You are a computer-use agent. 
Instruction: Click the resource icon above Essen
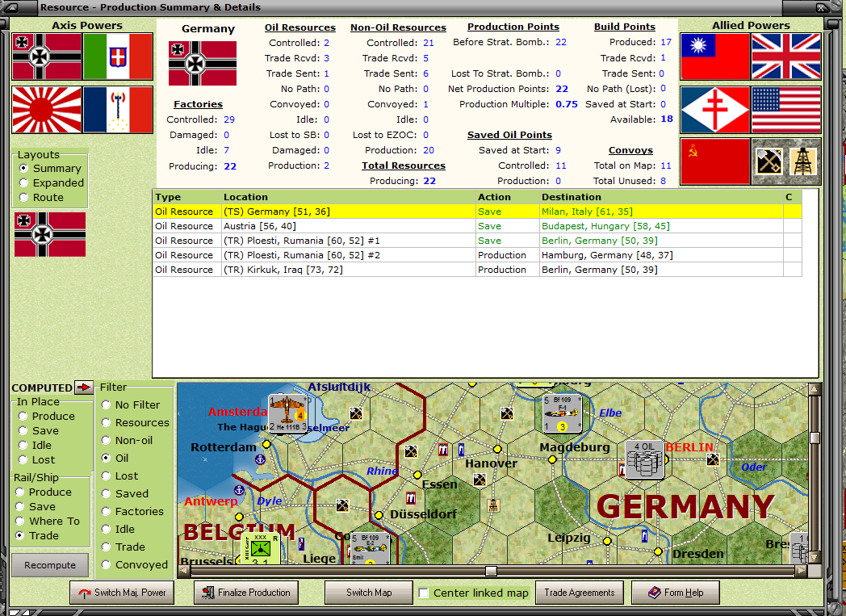[x=411, y=451]
